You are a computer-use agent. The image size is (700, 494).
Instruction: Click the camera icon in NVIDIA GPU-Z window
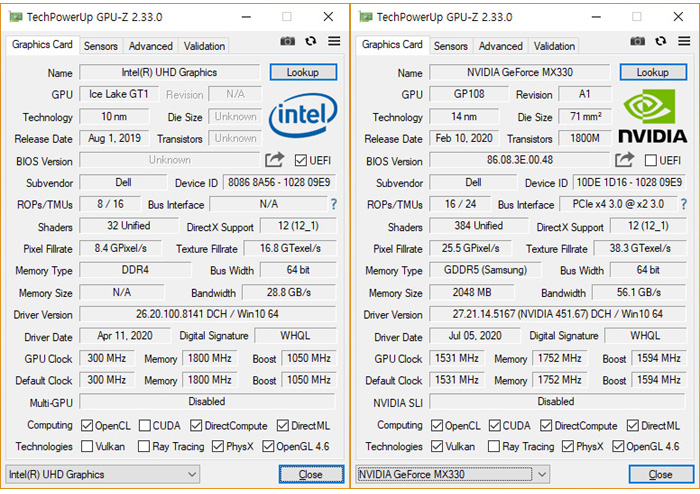click(x=638, y=41)
